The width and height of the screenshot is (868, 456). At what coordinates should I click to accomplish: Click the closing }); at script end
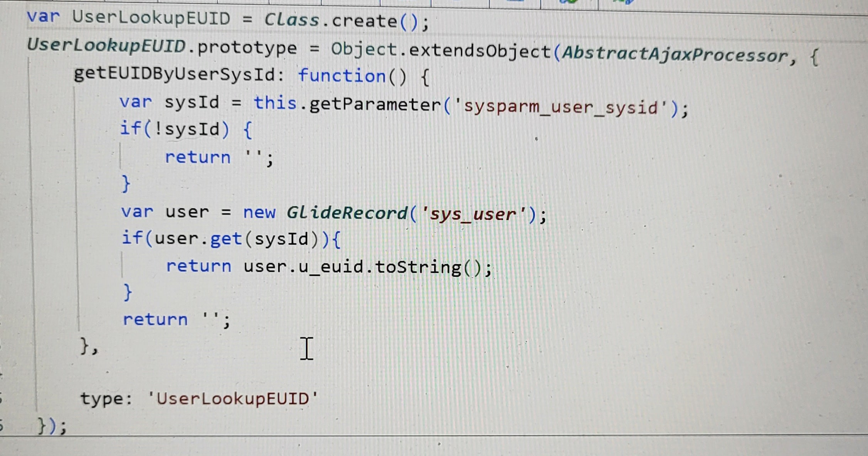(52, 426)
